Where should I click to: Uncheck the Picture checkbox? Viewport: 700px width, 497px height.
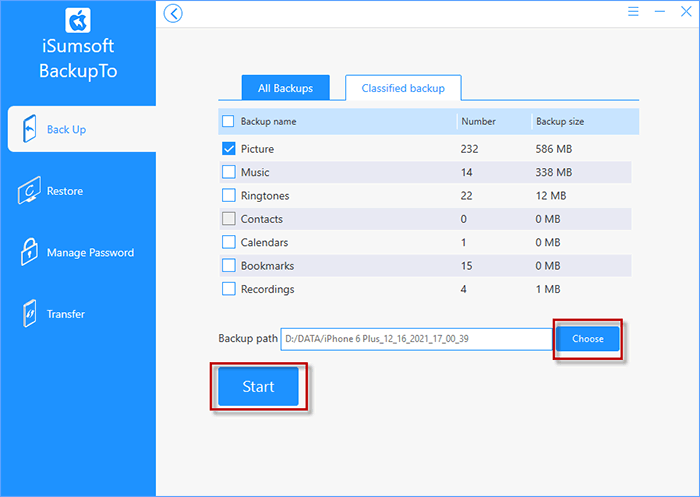(229, 149)
